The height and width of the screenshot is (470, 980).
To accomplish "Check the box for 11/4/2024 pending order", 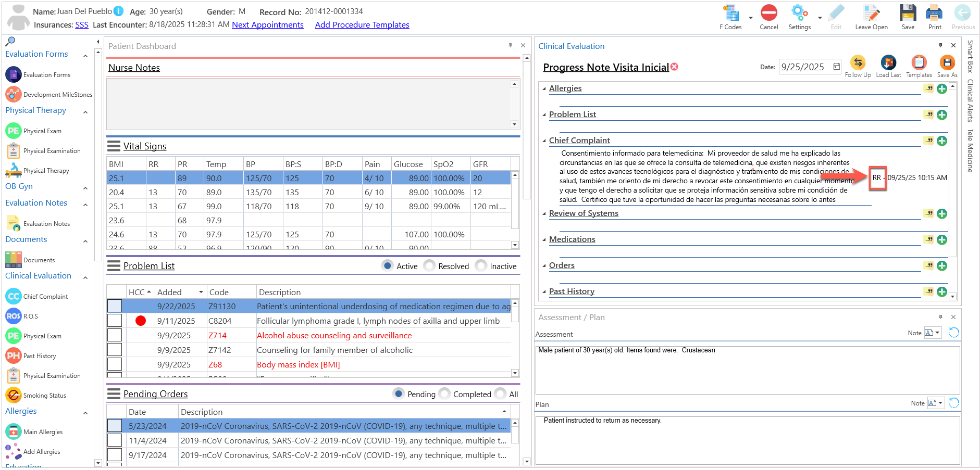I will coord(115,440).
